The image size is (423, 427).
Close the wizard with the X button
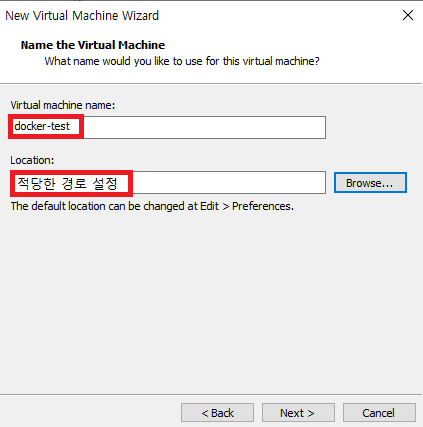408,15
